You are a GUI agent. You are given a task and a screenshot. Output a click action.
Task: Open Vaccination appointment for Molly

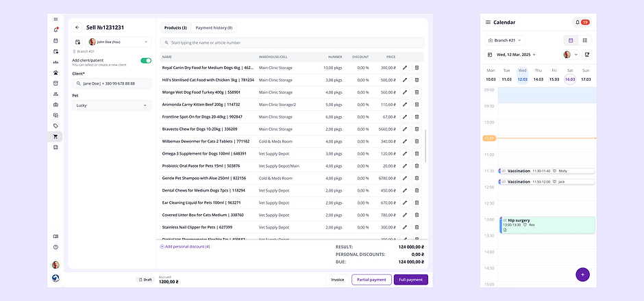click(x=547, y=171)
